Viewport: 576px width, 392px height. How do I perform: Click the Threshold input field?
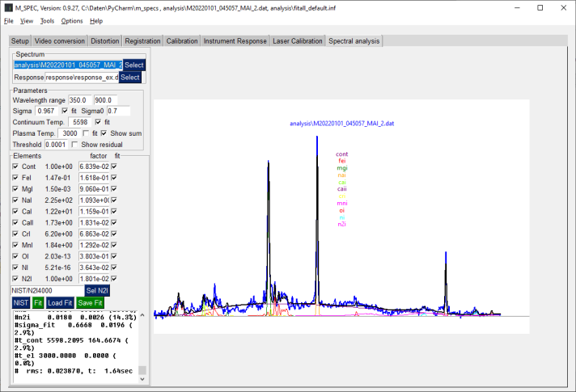coord(55,144)
